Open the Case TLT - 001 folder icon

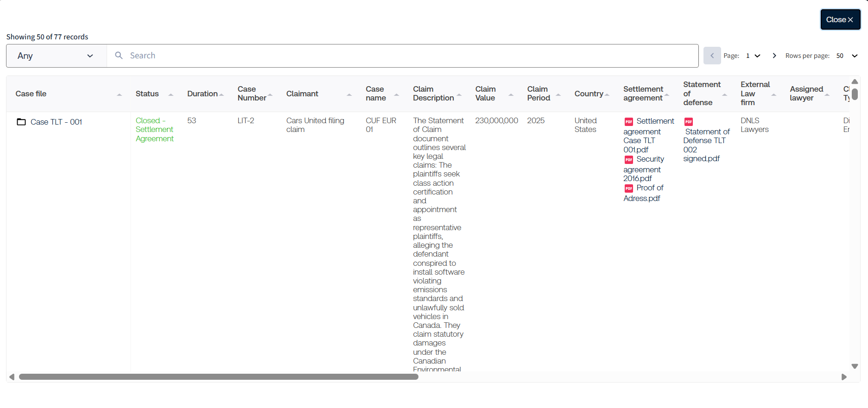(x=21, y=122)
